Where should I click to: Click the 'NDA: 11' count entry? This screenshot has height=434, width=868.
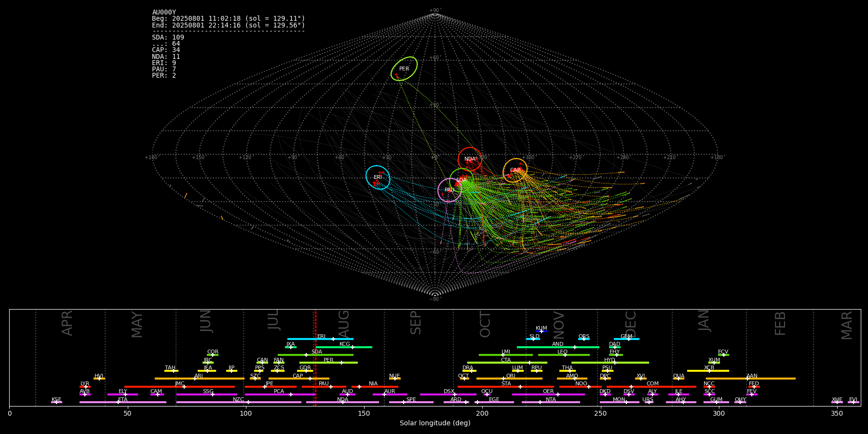pos(166,57)
